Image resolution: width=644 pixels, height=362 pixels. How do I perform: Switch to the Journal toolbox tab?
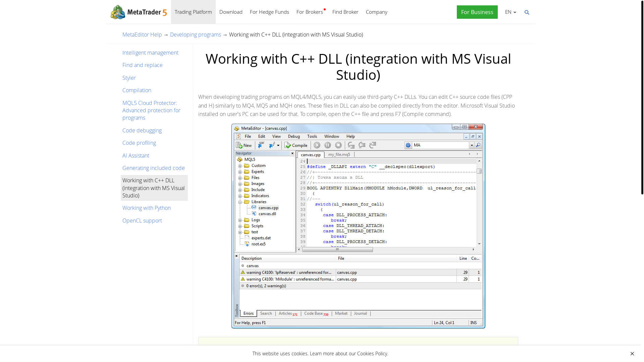(360, 313)
